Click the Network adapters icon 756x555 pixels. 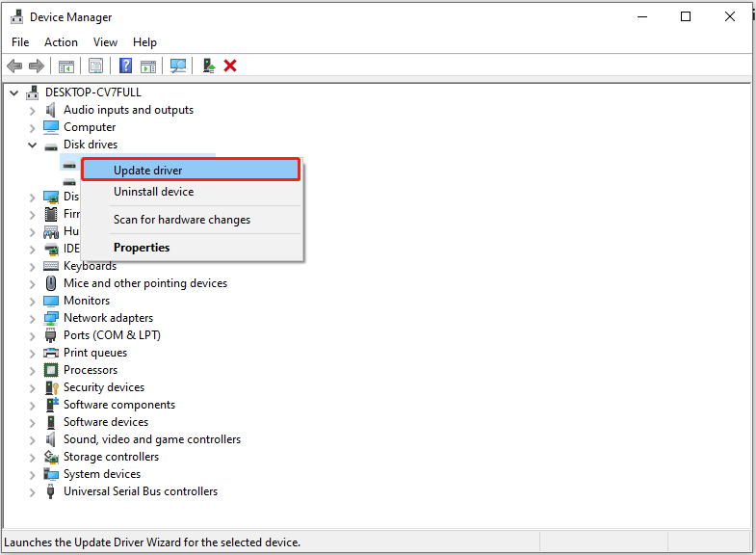pyautogui.click(x=51, y=318)
